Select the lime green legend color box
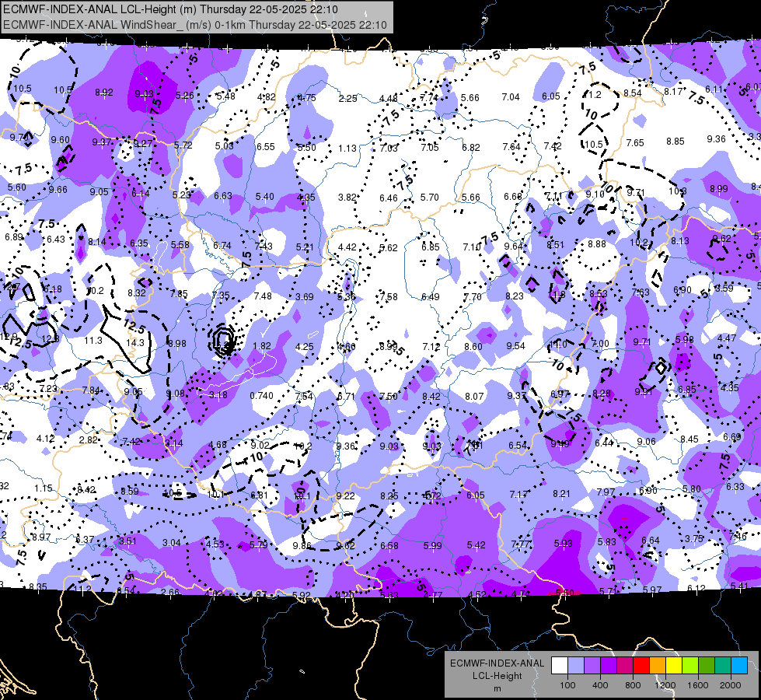The height and width of the screenshot is (700, 761). tap(690, 666)
